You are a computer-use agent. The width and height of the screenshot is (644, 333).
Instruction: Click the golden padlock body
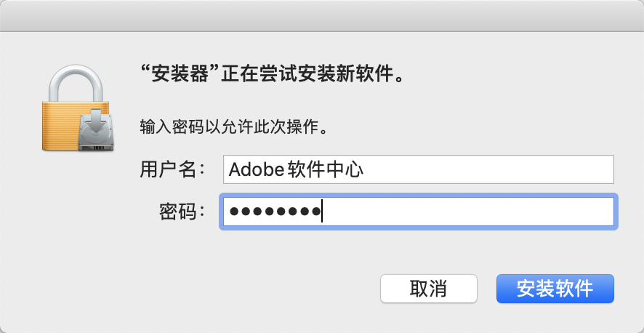(62, 127)
